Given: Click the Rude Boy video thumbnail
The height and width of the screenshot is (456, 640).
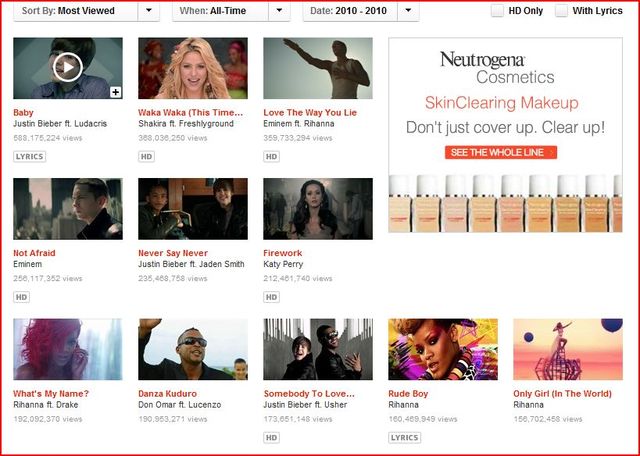Looking at the screenshot, I should click(443, 349).
